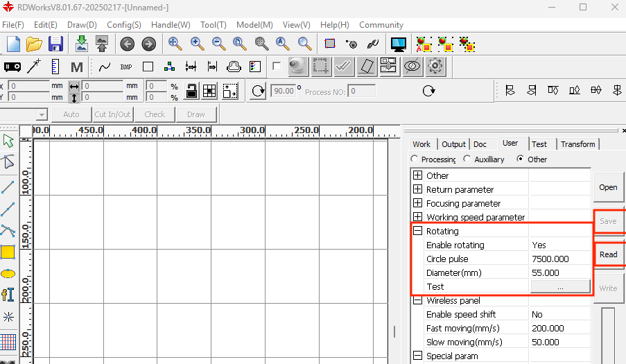Tick the checkbox beside the webcam icon

point(277,67)
